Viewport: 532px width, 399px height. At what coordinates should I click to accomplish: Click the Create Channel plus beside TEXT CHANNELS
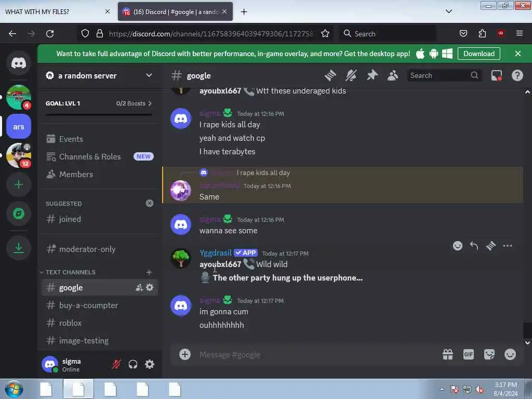click(x=149, y=272)
